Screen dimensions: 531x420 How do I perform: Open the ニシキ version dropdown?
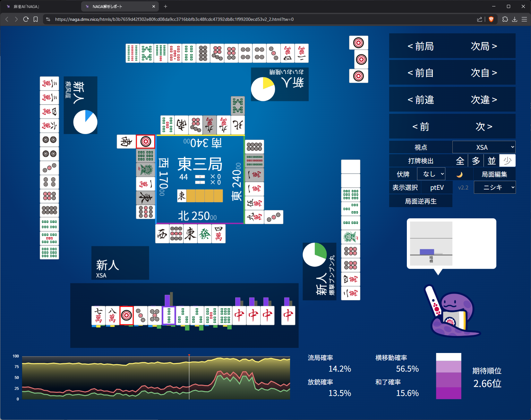coord(494,188)
